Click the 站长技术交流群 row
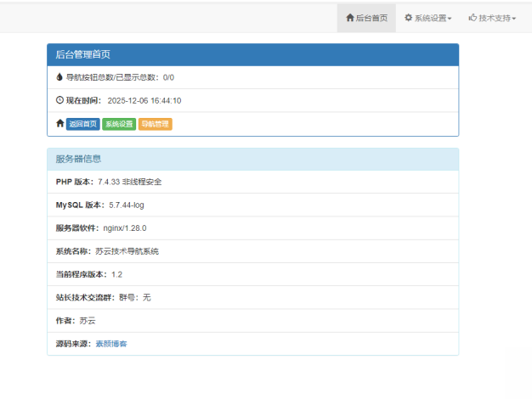532x399 pixels. [x=252, y=297]
